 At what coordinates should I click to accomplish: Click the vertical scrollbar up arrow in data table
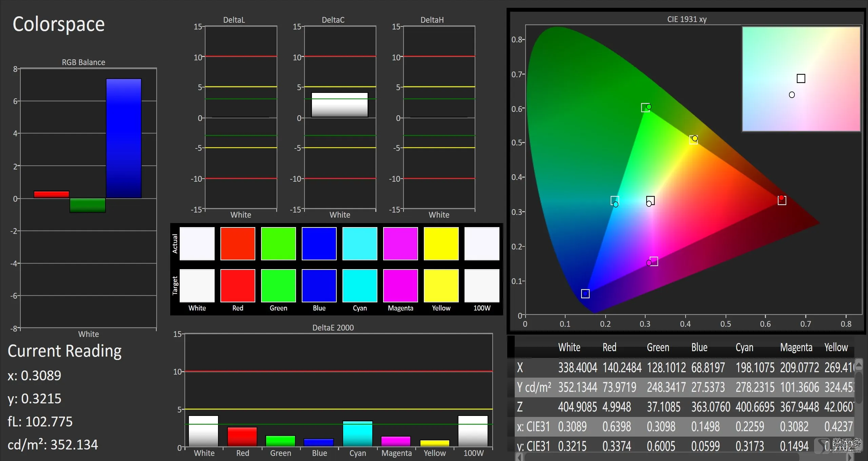click(859, 365)
